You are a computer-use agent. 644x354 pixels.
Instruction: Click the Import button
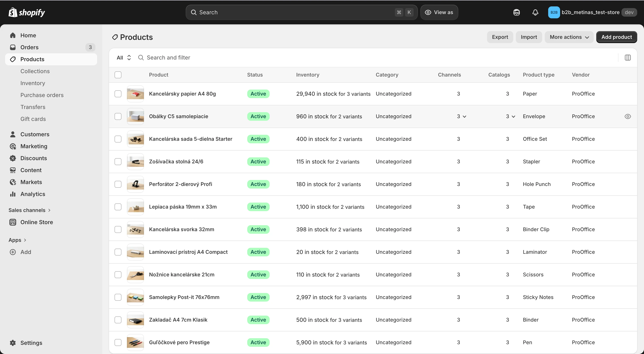tap(529, 37)
